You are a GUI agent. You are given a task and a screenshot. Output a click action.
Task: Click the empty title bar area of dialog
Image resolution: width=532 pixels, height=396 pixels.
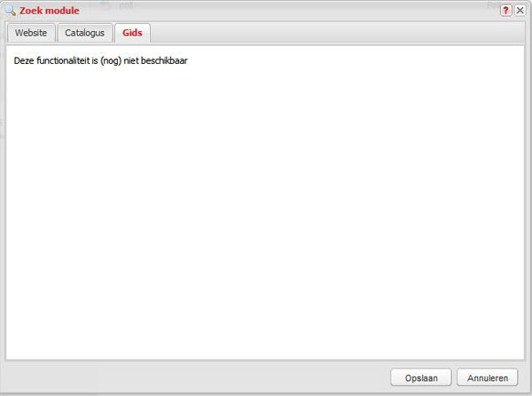coord(288,11)
